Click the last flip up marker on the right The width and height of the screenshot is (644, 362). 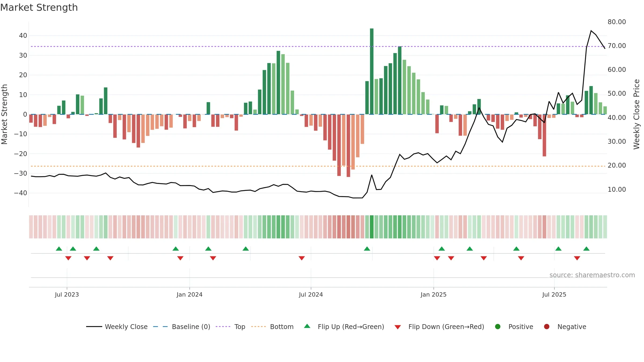(x=586, y=249)
